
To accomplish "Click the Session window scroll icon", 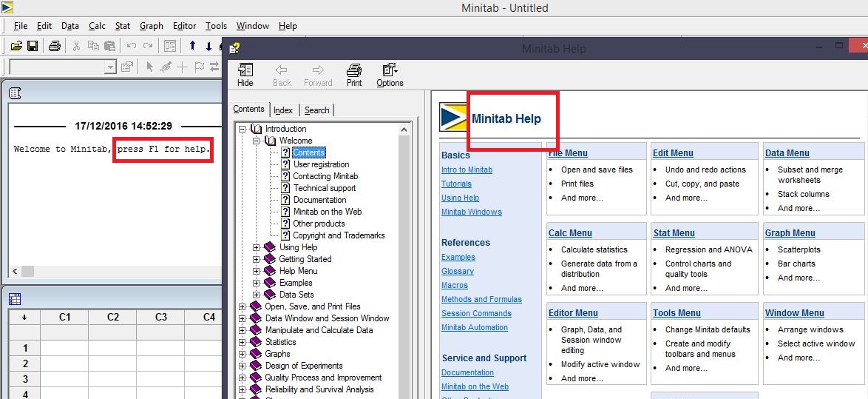I will (x=15, y=93).
